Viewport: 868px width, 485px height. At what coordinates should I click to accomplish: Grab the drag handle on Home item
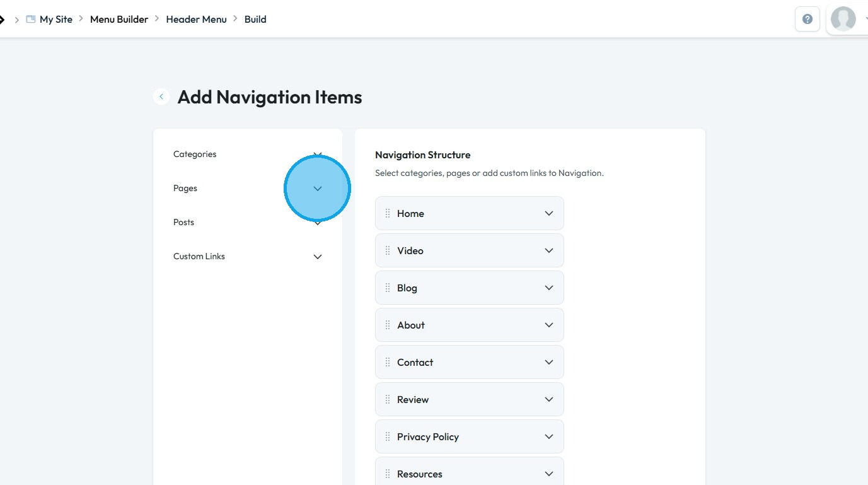[x=388, y=214]
